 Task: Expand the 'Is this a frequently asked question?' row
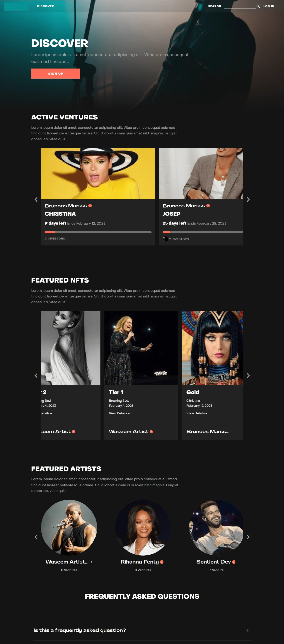[142, 630]
